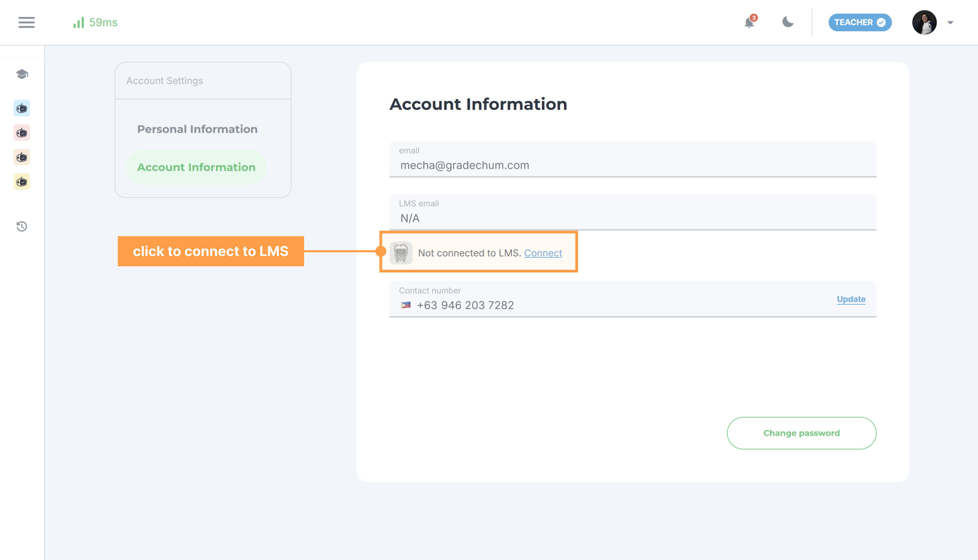
Task: Toggle dark mode moon icon
Action: (x=788, y=22)
